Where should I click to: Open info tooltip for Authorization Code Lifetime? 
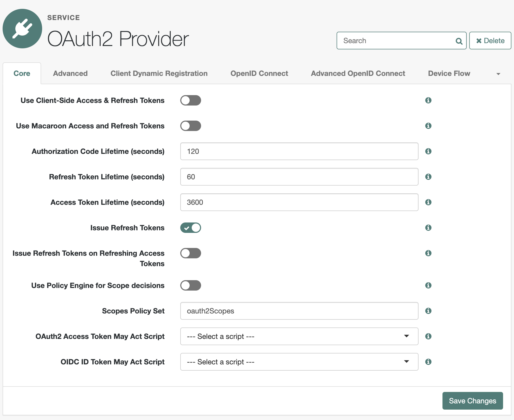(x=428, y=151)
